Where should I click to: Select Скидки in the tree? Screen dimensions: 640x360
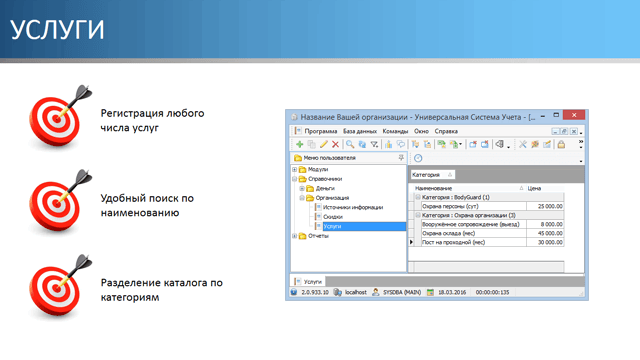(333, 217)
